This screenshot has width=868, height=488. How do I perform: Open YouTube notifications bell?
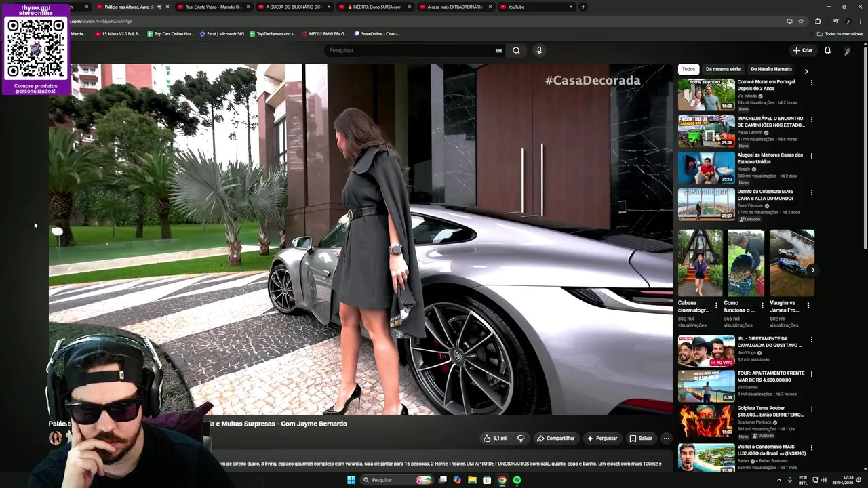click(827, 50)
